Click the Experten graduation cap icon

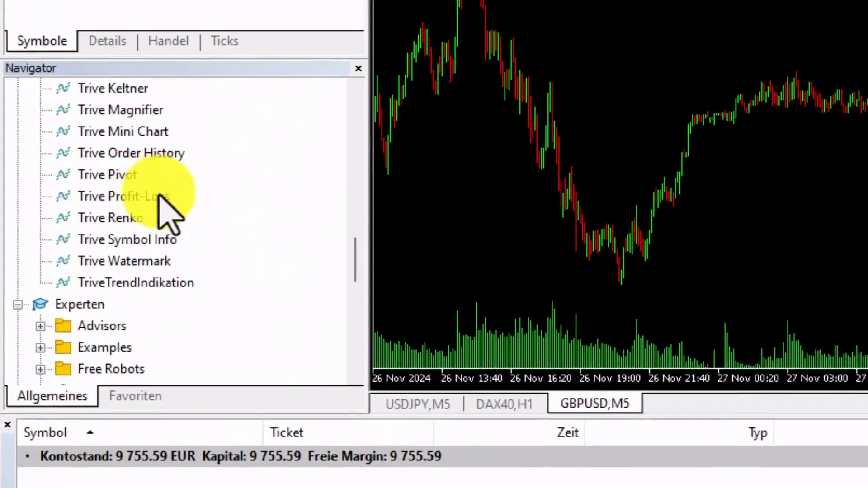coord(40,304)
